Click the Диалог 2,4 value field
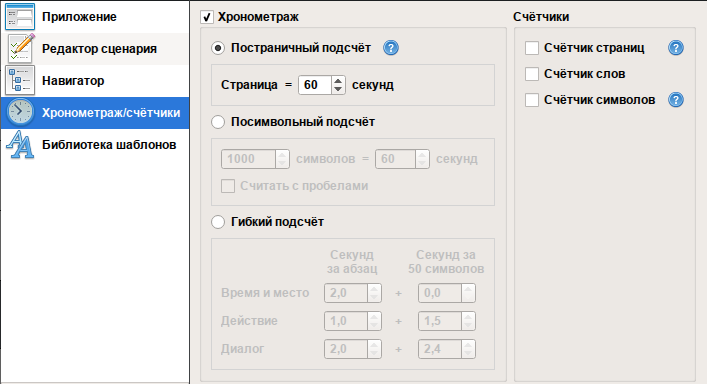707x384 pixels. [440, 349]
